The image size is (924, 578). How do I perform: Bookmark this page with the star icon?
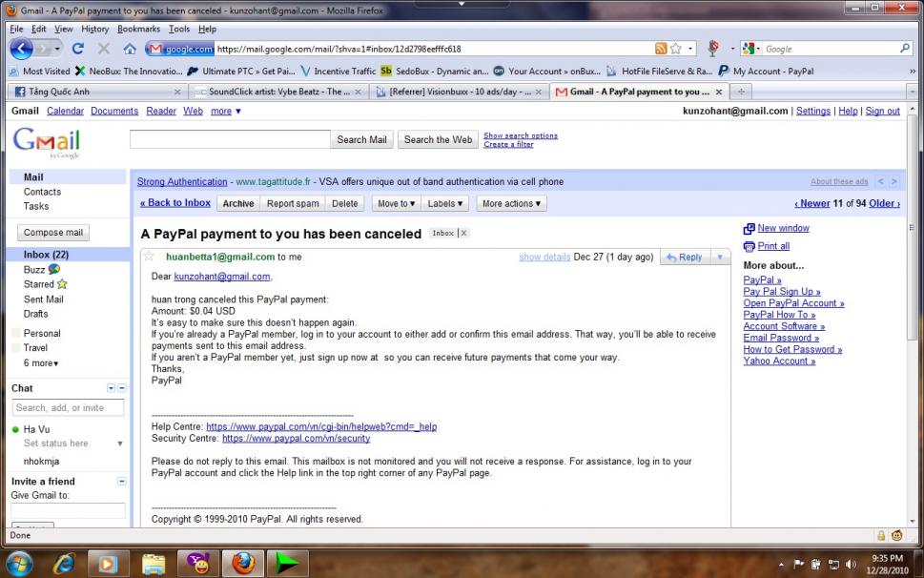coord(676,49)
